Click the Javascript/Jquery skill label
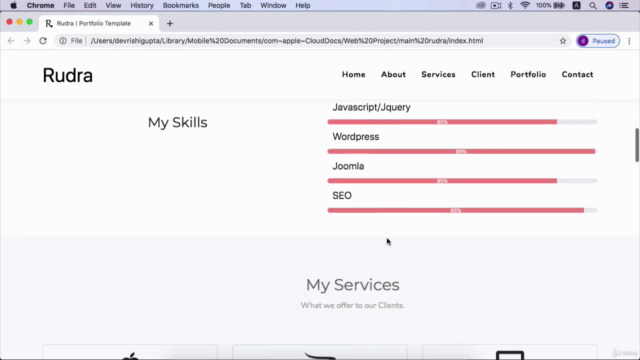The image size is (640, 360). pos(371,107)
